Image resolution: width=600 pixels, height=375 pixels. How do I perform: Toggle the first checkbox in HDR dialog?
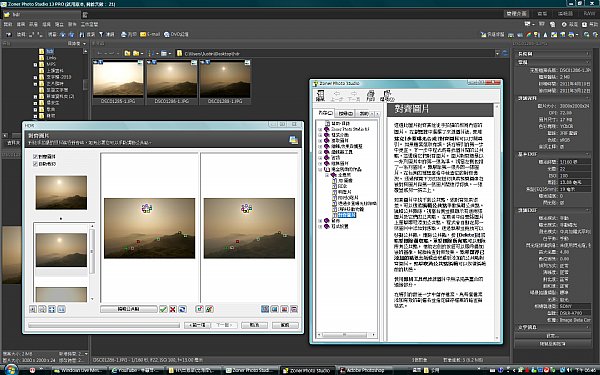pos(36,157)
